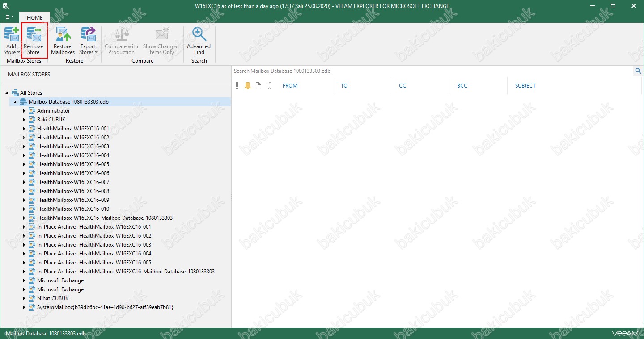Click the Search Mailbox Database input field

point(433,71)
